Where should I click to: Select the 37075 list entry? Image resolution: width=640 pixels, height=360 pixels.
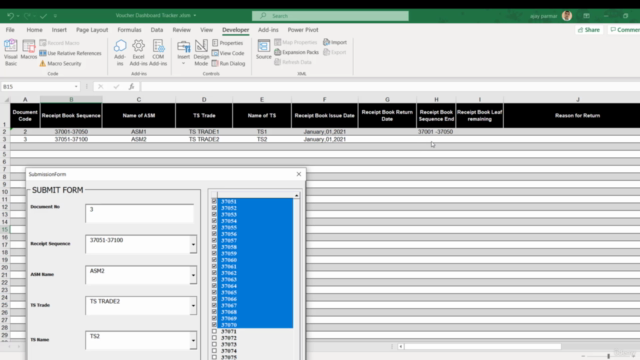click(229, 357)
